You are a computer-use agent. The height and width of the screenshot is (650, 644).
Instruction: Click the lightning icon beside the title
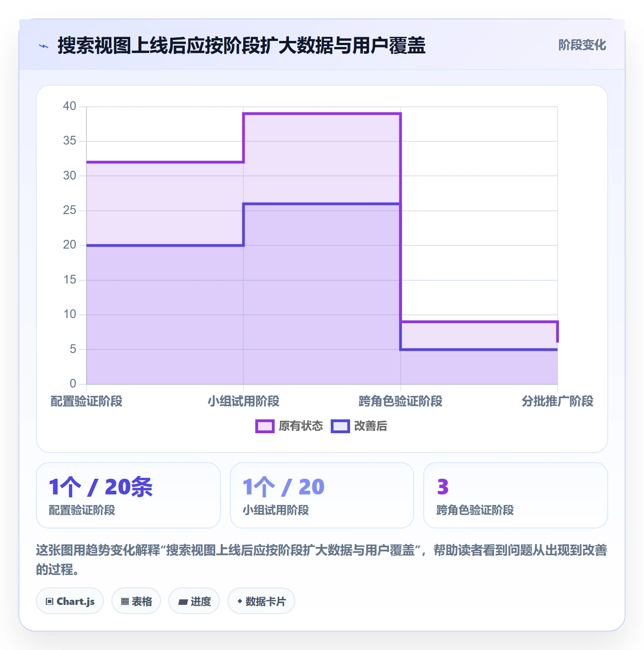pos(44,46)
